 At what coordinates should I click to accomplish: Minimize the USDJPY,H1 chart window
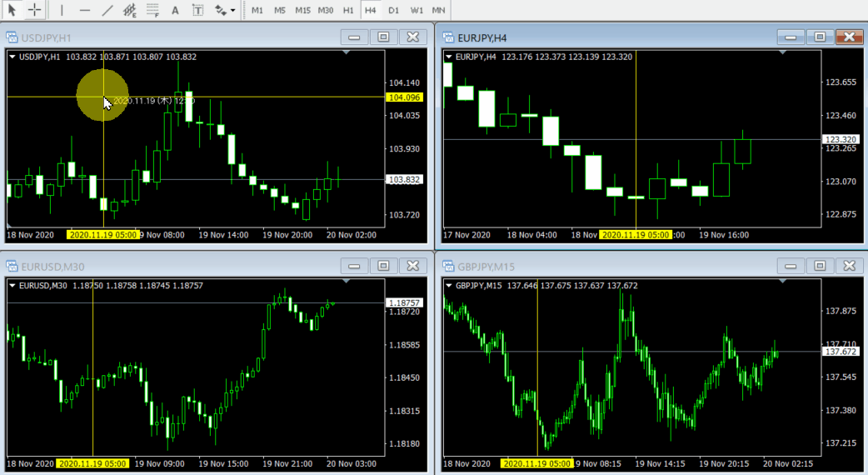354,37
